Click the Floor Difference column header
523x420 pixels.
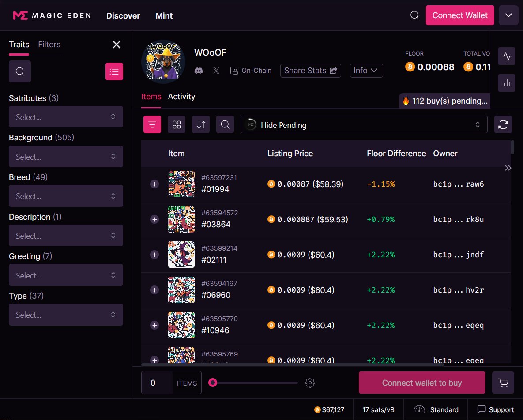(396, 154)
